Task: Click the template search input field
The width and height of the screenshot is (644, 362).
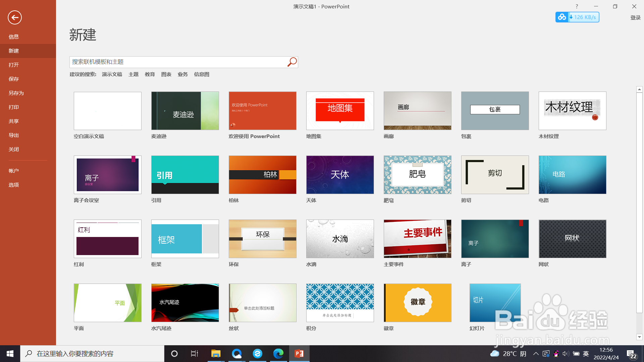Action: point(178,62)
